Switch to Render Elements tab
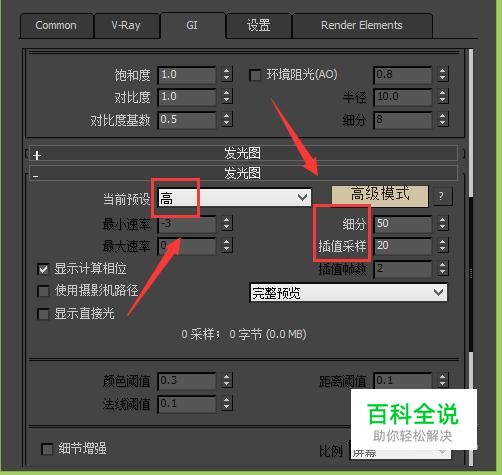The height and width of the screenshot is (475, 502). [x=362, y=26]
